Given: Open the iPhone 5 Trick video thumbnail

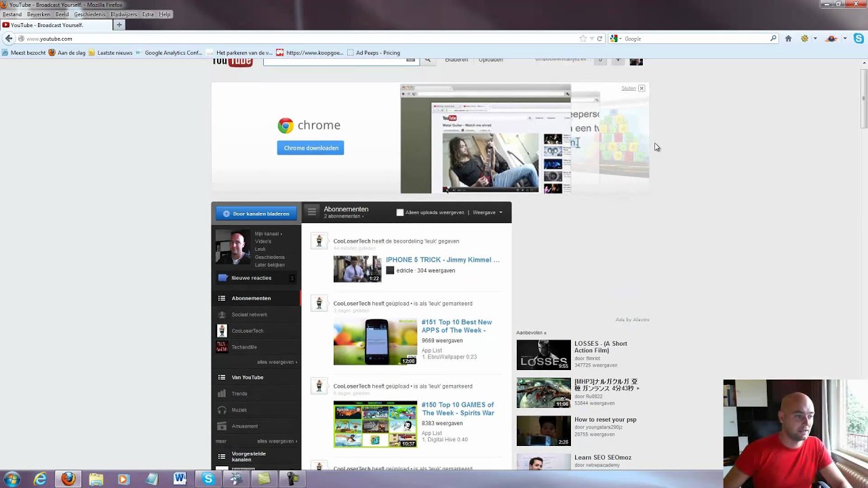Looking at the screenshot, I should (x=357, y=268).
